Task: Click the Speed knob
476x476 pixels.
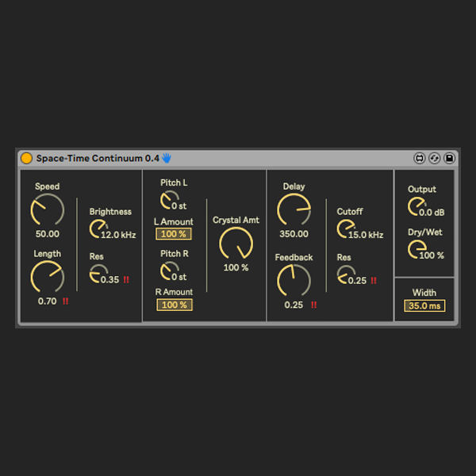Action: point(47,210)
